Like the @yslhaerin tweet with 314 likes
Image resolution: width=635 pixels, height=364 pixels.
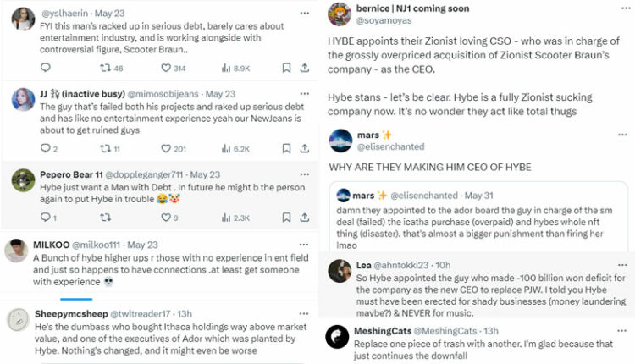(166, 68)
